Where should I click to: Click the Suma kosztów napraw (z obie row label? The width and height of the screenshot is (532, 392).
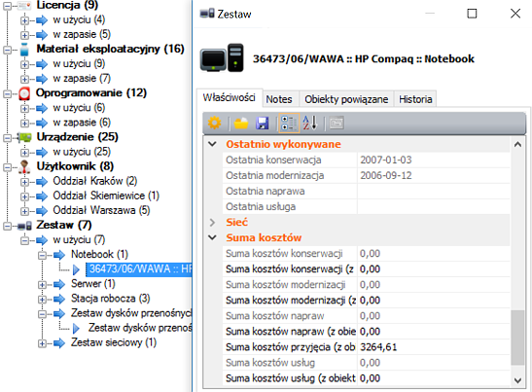[x=290, y=332]
